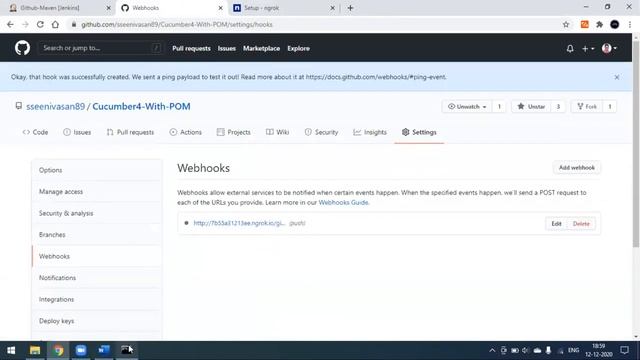The width and height of the screenshot is (640, 360).
Task: Switch to the Insights tab
Action: click(x=370, y=132)
